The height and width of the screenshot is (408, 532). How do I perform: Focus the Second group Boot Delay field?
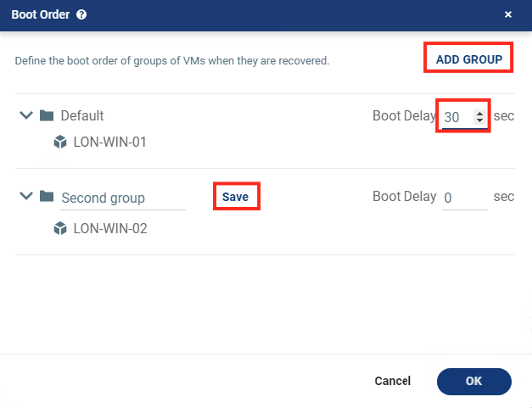click(464, 198)
